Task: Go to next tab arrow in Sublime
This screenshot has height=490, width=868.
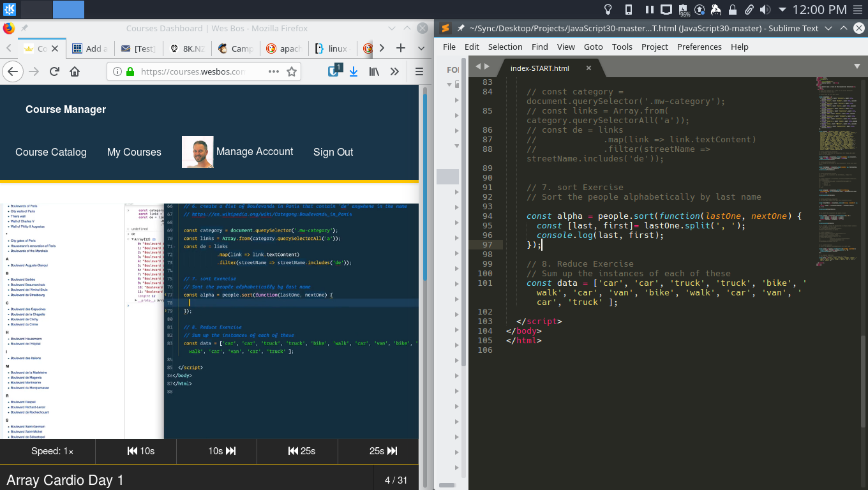Action: pyautogui.click(x=487, y=66)
